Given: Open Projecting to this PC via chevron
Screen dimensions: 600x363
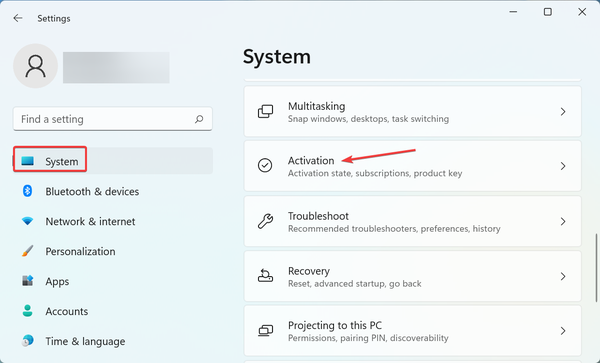Looking at the screenshot, I should click(563, 331).
